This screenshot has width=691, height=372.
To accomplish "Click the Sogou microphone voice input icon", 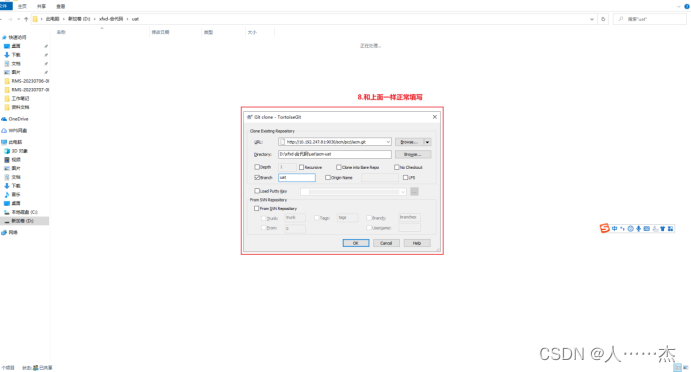I will 638,228.
